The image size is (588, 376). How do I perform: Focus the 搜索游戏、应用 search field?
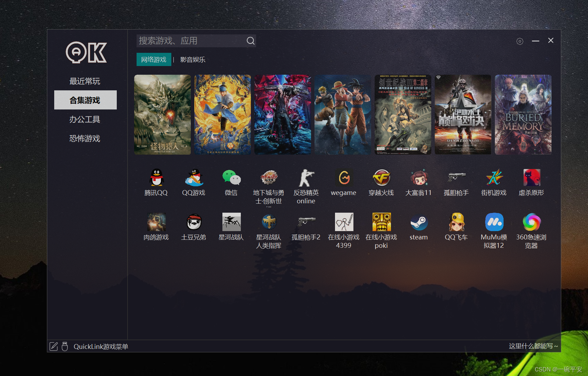(196, 41)
